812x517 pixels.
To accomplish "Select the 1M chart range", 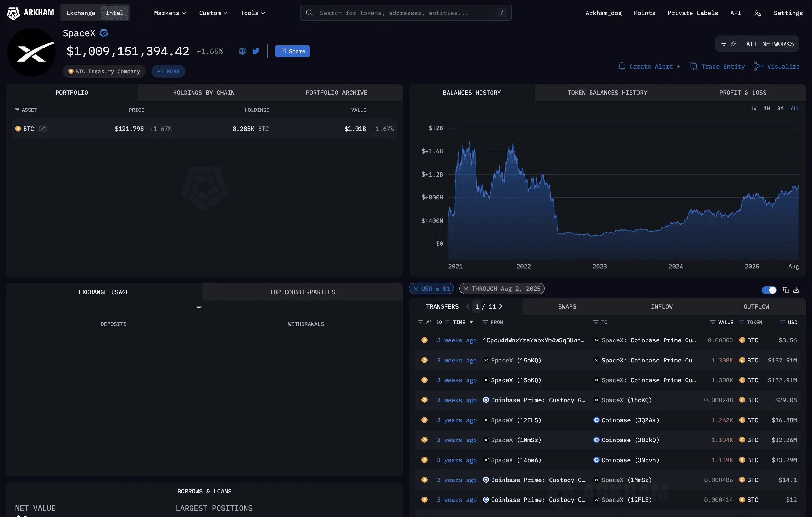I will point(767,108).
